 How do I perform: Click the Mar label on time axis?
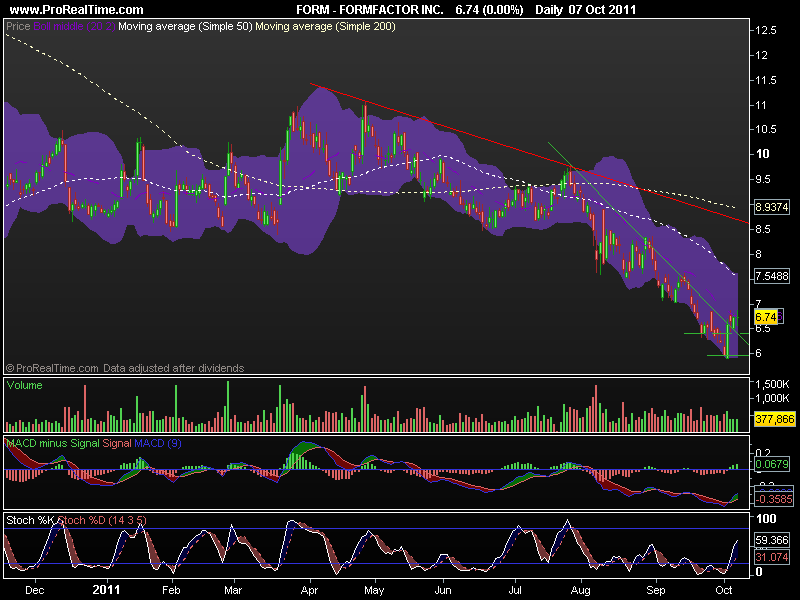(233, 590)
